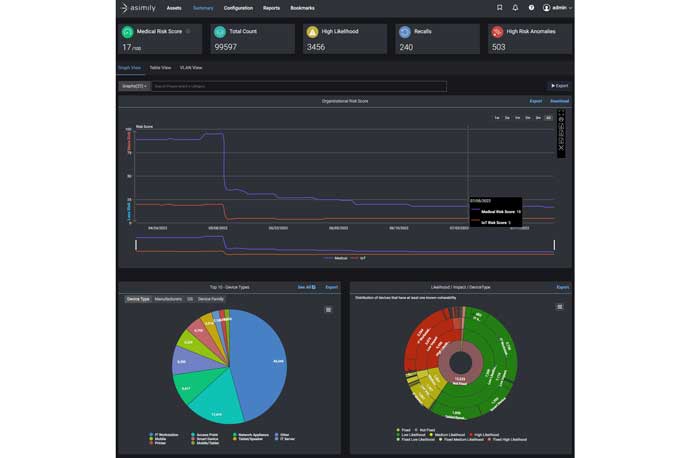Click the Export button beside search bar
The height and width of the screenshot is (458, 690).
click(559, 86)
